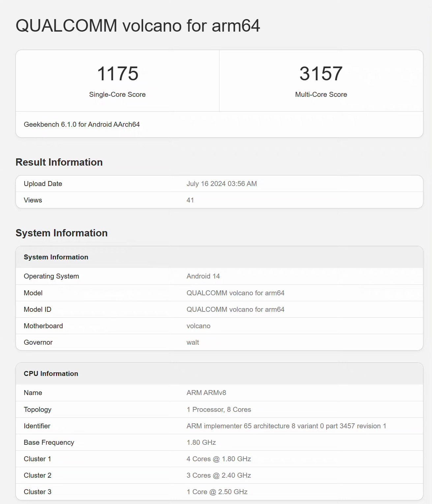Click the large System Information section heading
Screen dimensions: 432x504
pyautogui.click(x=62, y=233)
